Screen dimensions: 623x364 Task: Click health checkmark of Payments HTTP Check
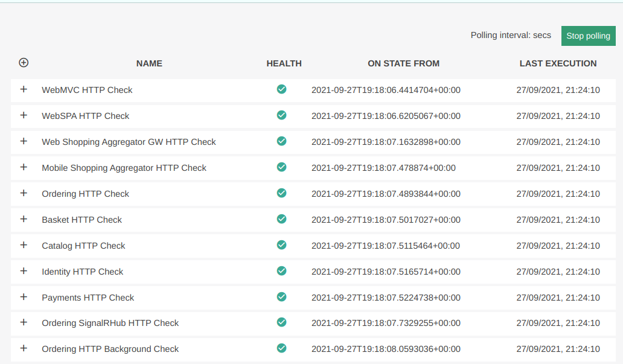282,297
